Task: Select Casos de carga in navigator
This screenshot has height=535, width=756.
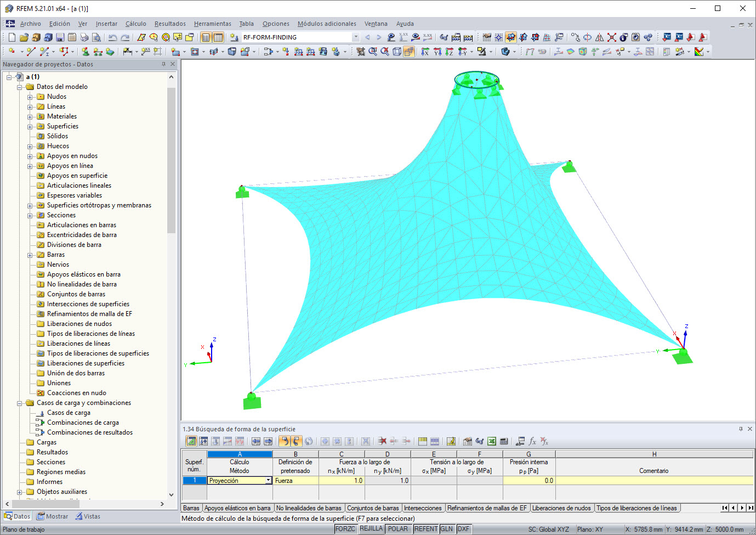Action: click(69, 413)
